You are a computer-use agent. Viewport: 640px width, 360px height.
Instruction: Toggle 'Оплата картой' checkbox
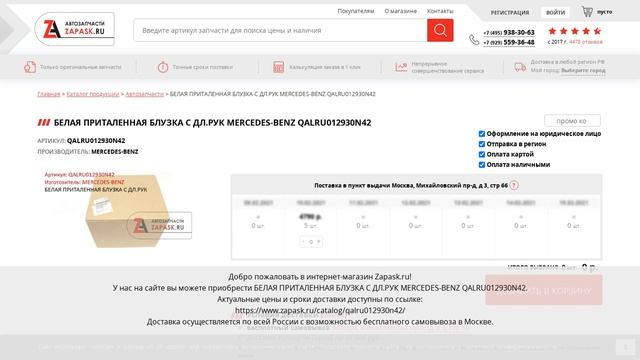point(482,154)
